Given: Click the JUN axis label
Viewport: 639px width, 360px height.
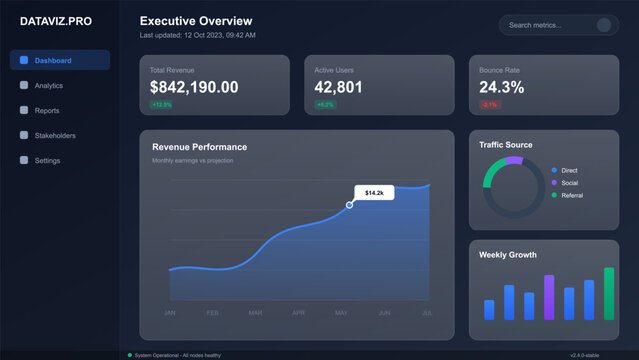Looking at the screenshot, I should coord(384,313).
